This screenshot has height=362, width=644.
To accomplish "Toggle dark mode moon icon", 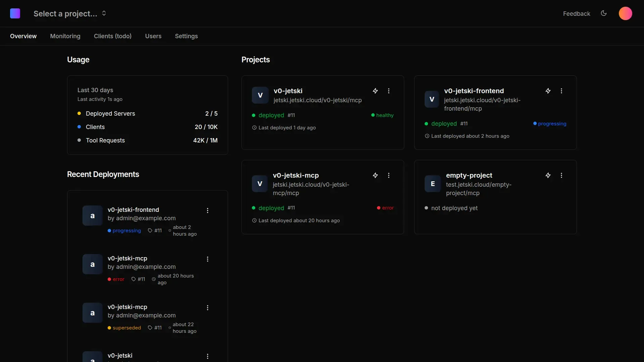I will pyautogui.click(x=604, y=13).
